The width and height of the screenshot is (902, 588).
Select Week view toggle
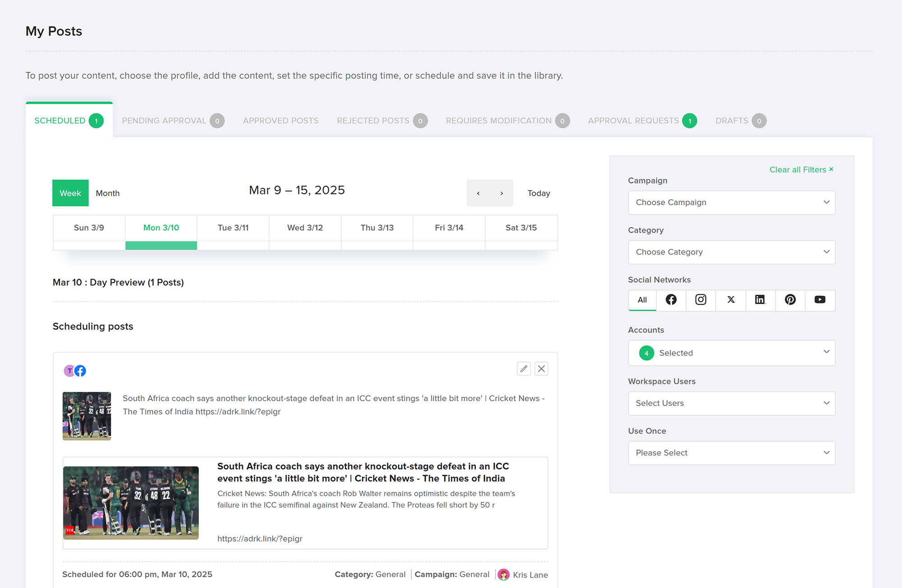click(70, 193)
